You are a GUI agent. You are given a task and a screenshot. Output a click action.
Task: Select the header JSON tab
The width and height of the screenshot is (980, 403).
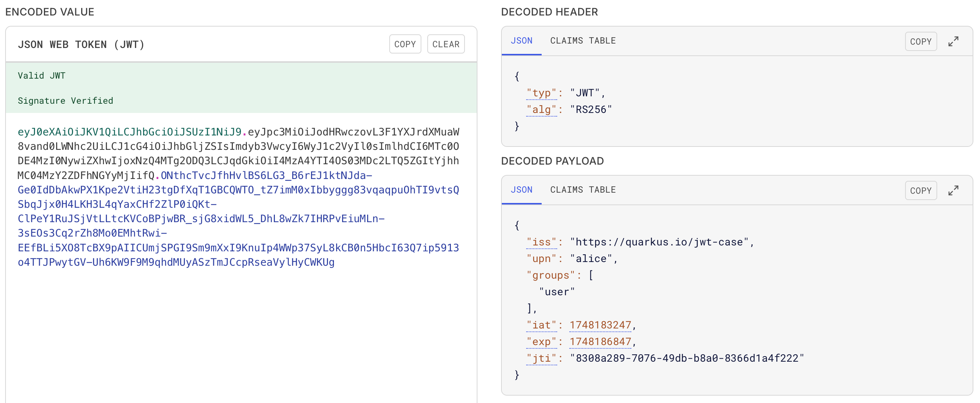click(521, 41)
